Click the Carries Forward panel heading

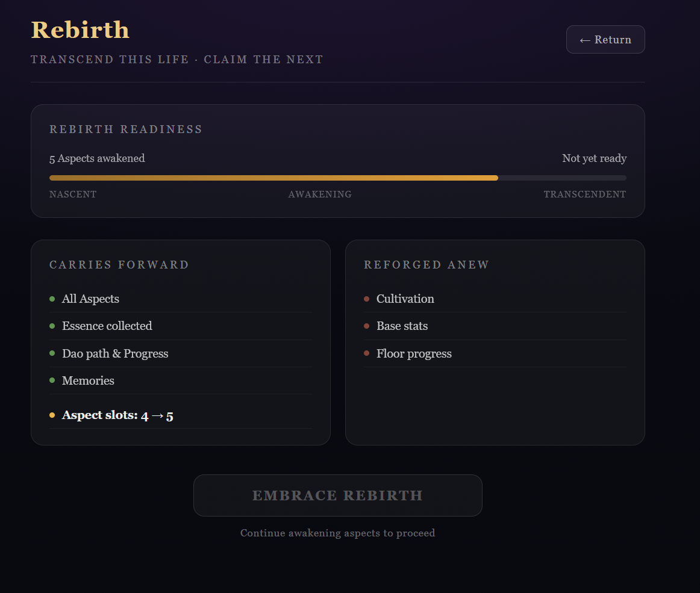119,265
